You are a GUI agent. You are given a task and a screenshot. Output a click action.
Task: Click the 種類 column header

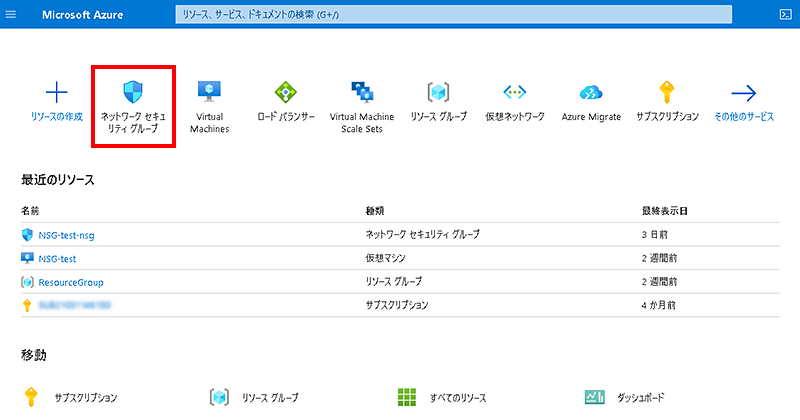(x=375, y=211)
